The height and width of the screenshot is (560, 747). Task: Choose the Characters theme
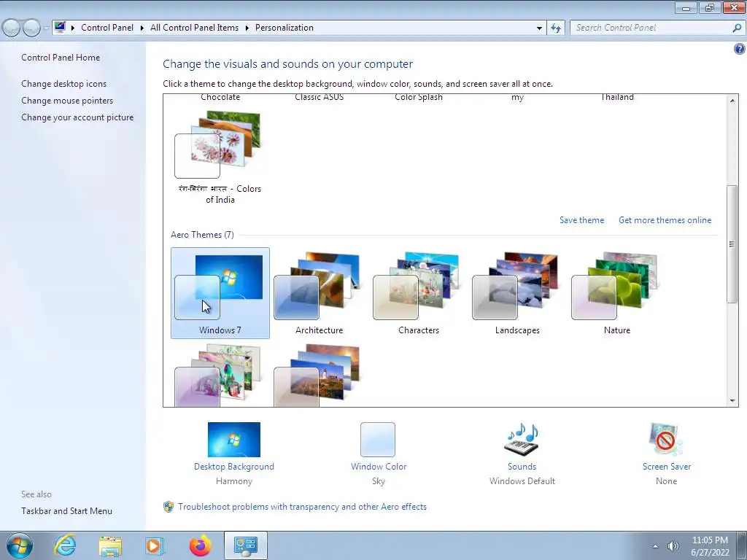418,293
